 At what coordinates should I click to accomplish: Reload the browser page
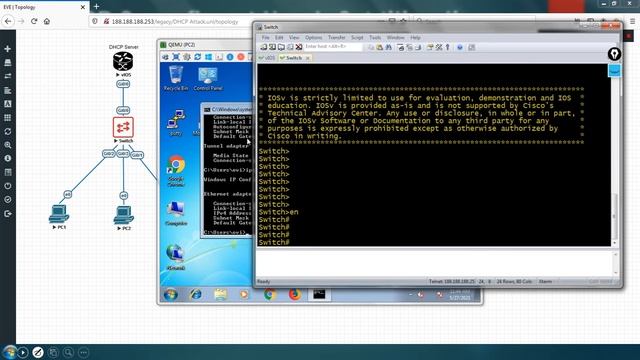point(34,21)
